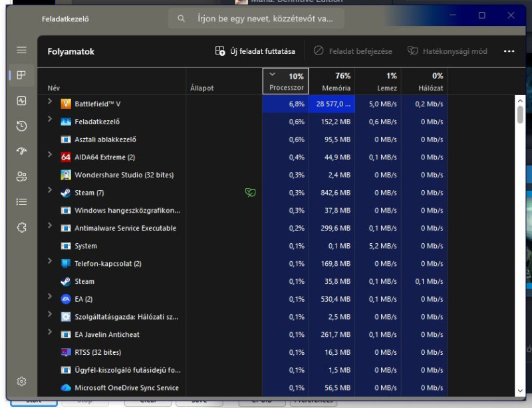Sort by Hálózat column header
Image resolution: width=532 pixels, height=408 pixels.
click(x=424, y=81)
